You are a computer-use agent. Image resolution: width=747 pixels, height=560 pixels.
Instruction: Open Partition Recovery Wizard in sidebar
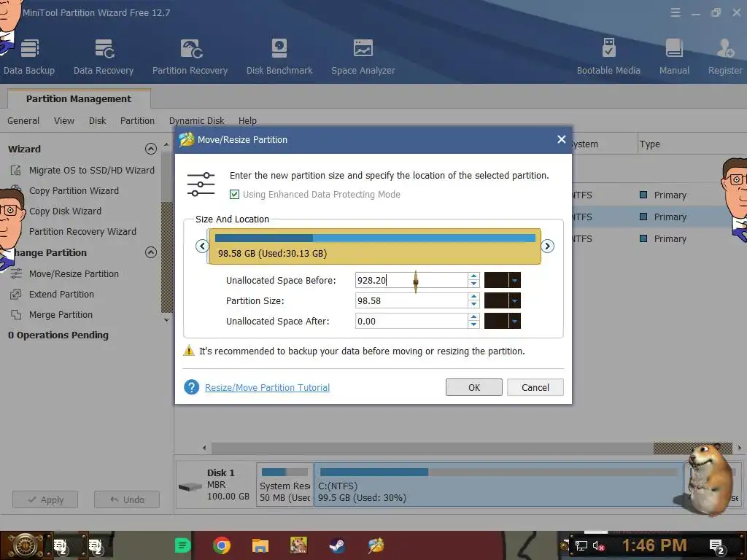tap(82, 231)
